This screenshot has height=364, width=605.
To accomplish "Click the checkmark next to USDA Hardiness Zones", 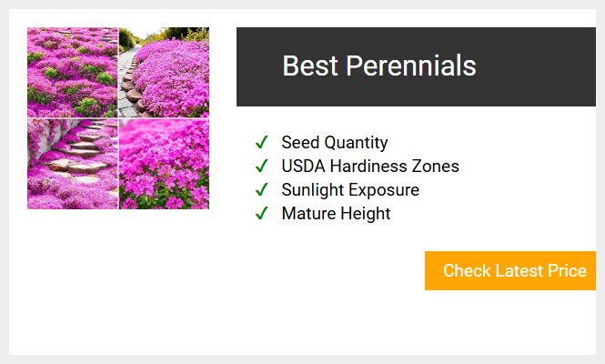I will click(x=262, y=167).
